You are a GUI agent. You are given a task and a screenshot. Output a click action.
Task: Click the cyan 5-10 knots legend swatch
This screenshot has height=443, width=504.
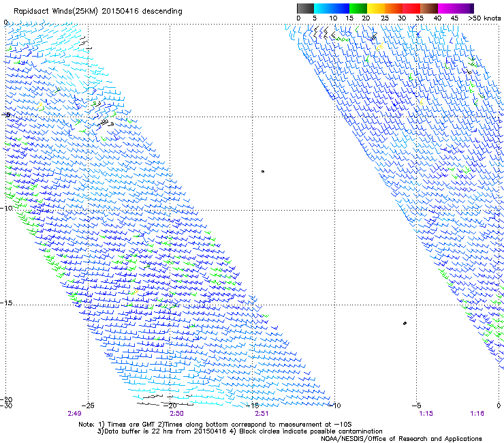[323, 8]
